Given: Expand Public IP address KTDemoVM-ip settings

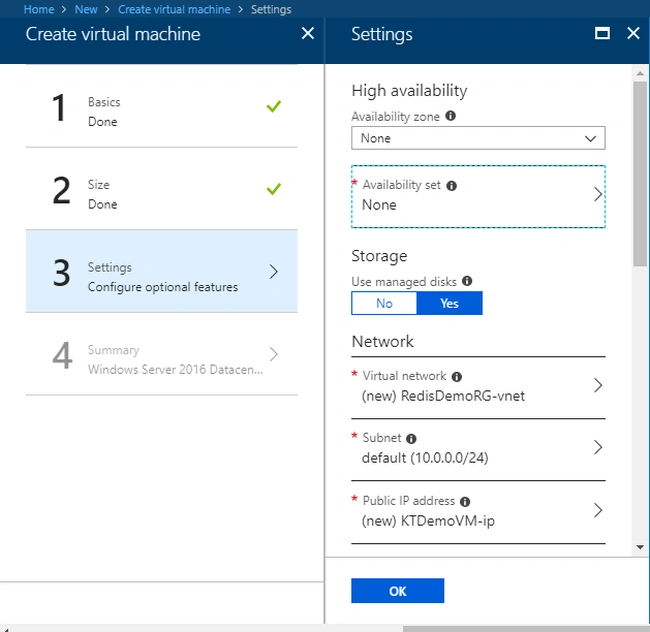Looking at the screenshot, I should click(478, 511).
